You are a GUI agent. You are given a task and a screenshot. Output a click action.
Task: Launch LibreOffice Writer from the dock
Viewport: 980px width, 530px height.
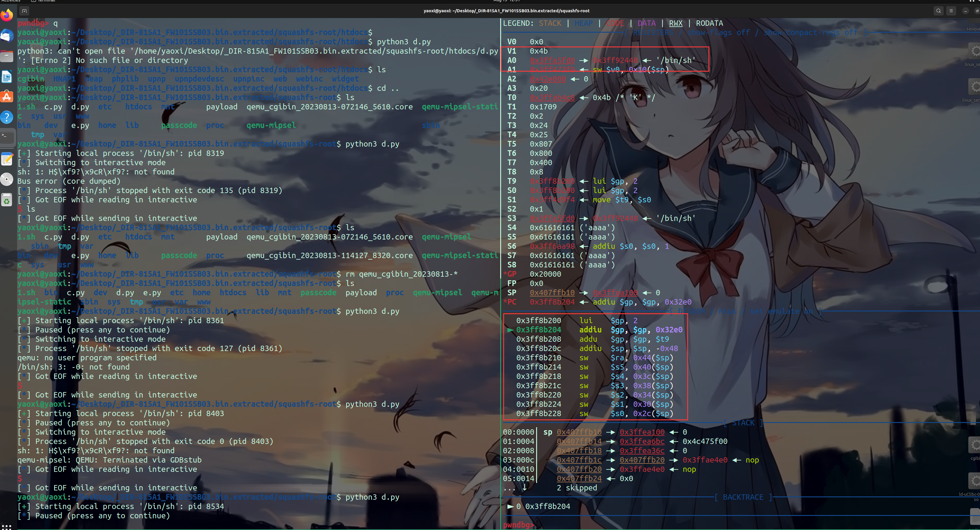point(7,77)
